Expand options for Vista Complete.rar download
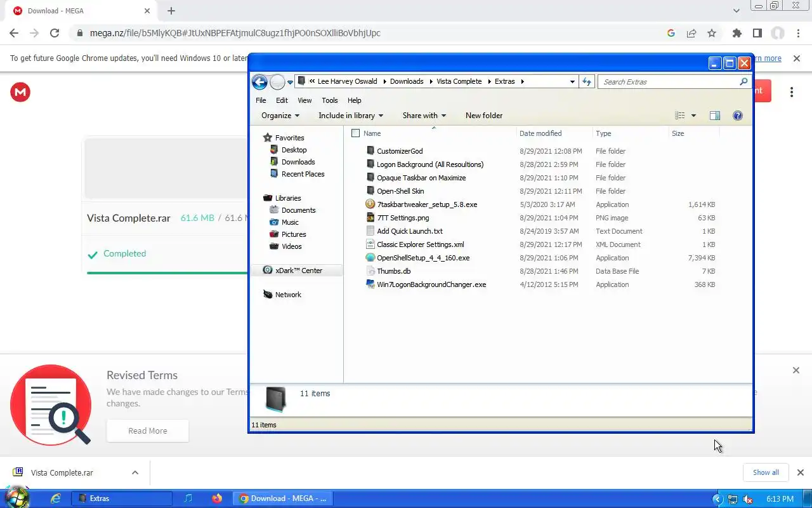The height and width of the screenshot is (508, 812). point(135,472)
